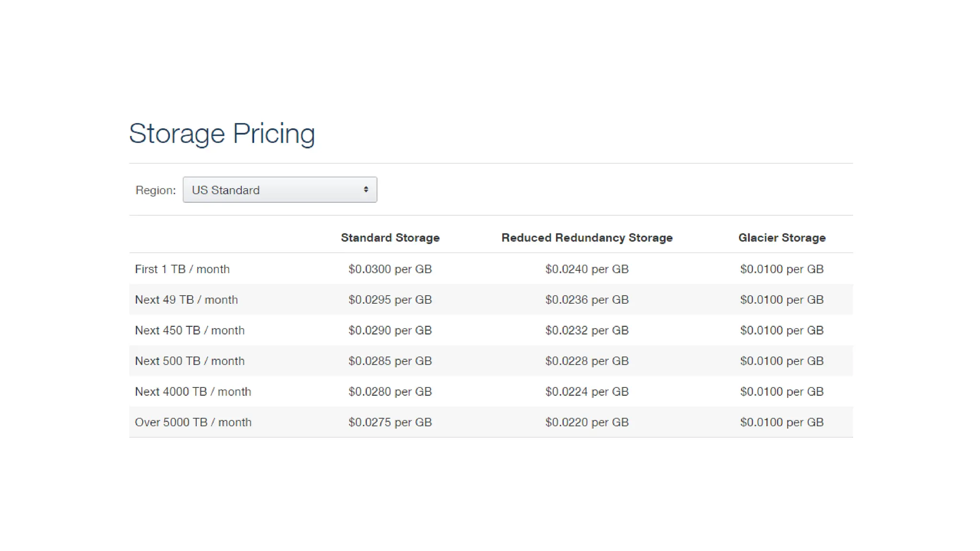
Task: Click the Region label text
Action: 156,190
